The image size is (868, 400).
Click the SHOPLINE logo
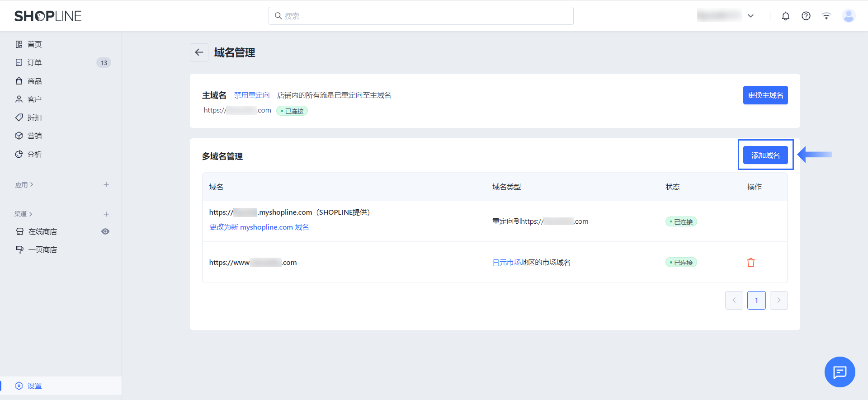click(48, 16)
